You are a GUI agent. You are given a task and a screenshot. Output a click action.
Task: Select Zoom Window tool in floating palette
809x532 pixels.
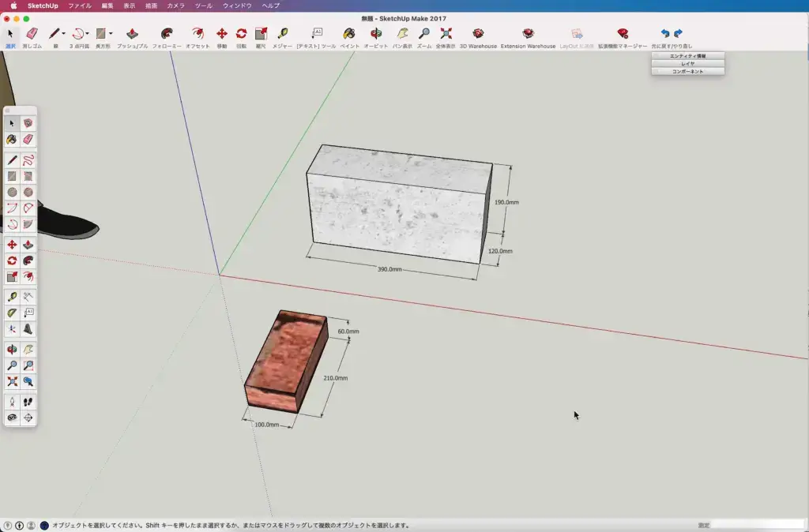[28, 365]
